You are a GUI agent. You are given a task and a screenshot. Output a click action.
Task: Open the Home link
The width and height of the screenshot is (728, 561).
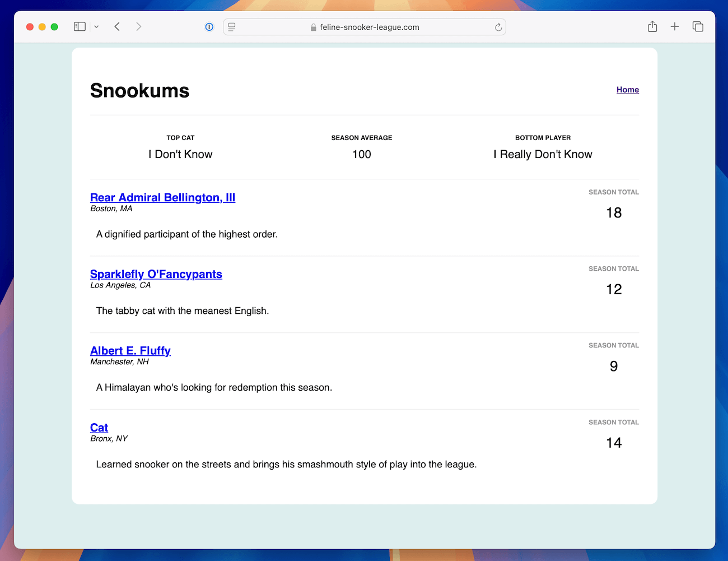pyautogui.click(x=628, y=90)
